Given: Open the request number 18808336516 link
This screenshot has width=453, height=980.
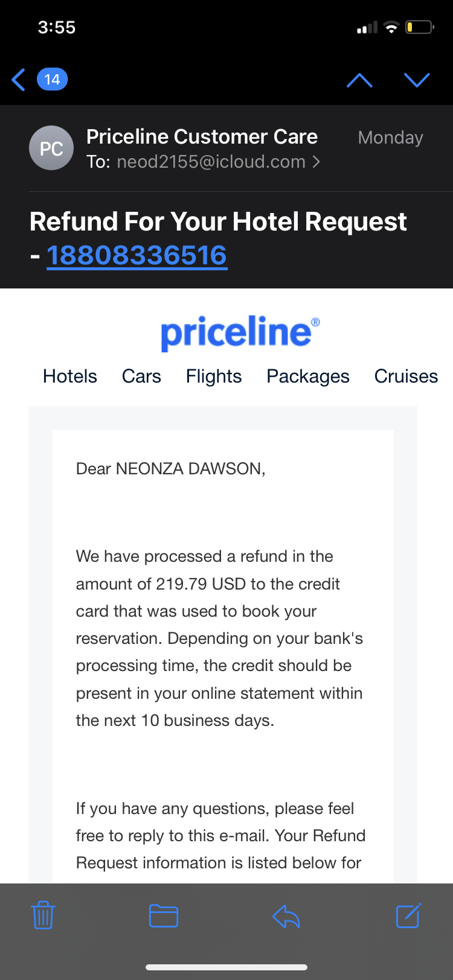Looking at the screenshot, I should pos(137,255).
